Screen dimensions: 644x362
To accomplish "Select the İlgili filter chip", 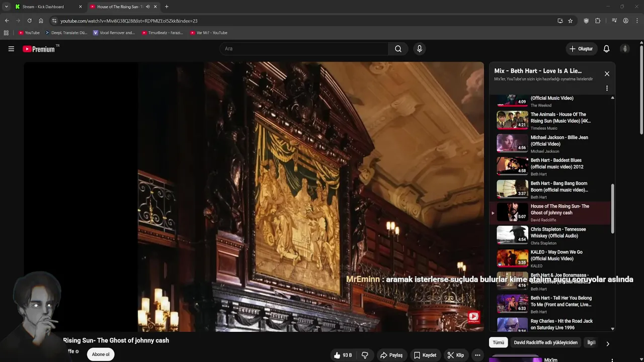I will [x=592, y=342].
